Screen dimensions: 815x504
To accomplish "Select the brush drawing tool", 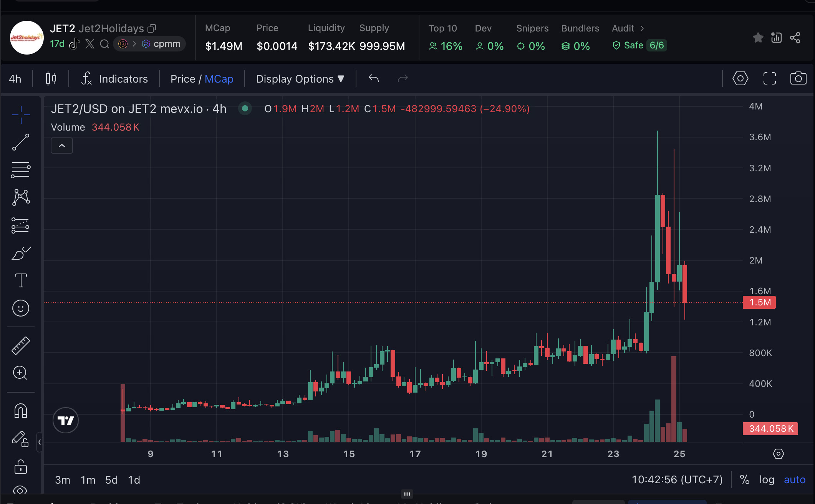I will click(x=21, y=253).
